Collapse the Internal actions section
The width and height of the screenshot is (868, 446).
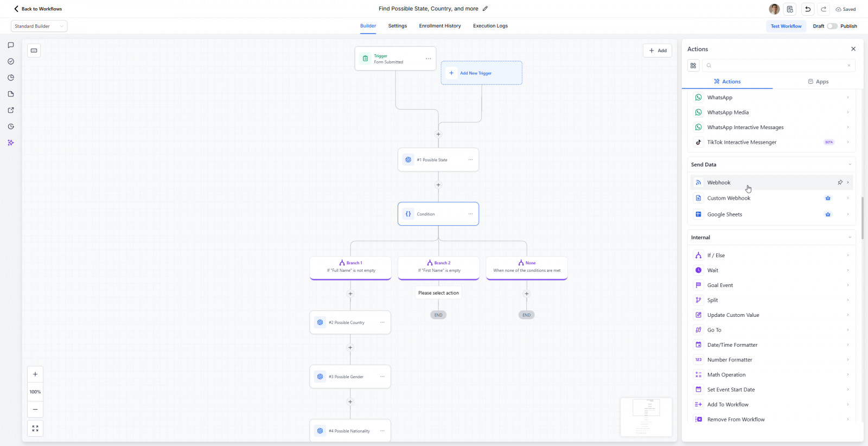pyautogui.click(x=850, y=238)
